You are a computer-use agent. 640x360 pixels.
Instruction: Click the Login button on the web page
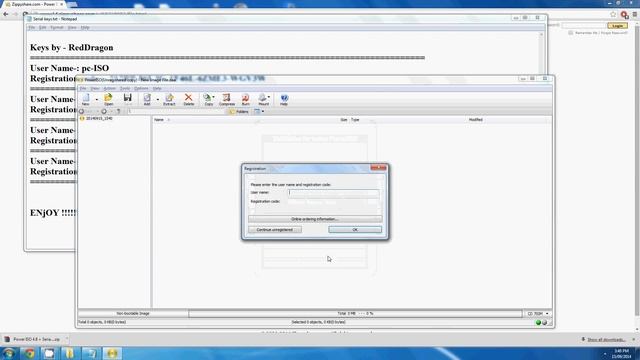[x=617, y=25]
